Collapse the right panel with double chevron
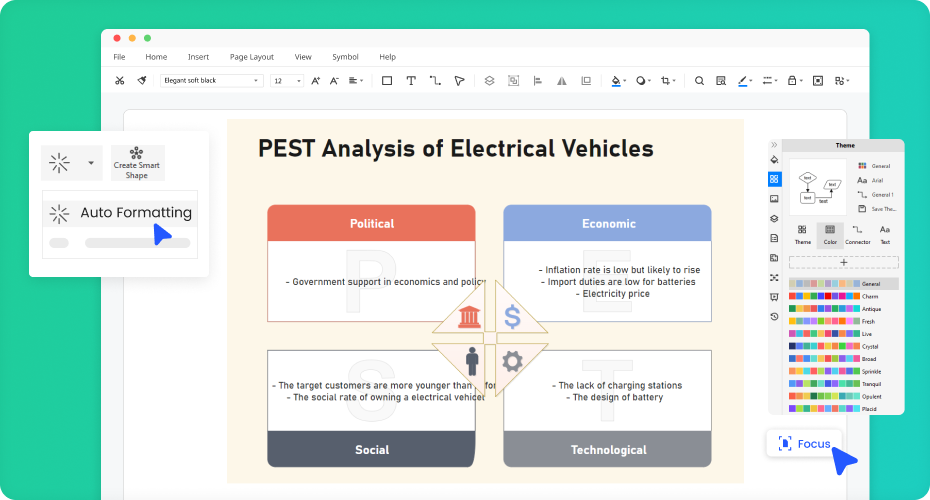 [x=774, y=146]
